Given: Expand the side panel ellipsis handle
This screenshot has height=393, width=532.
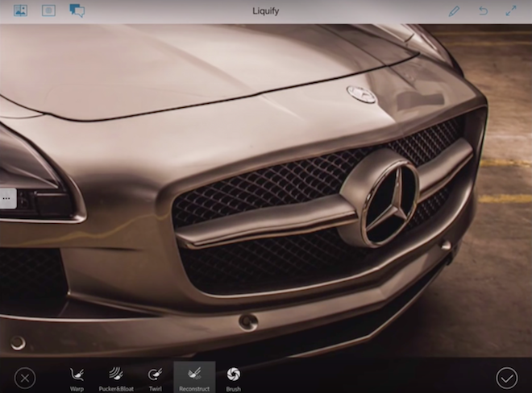Looking at the screenshot, I should [7, 198].
